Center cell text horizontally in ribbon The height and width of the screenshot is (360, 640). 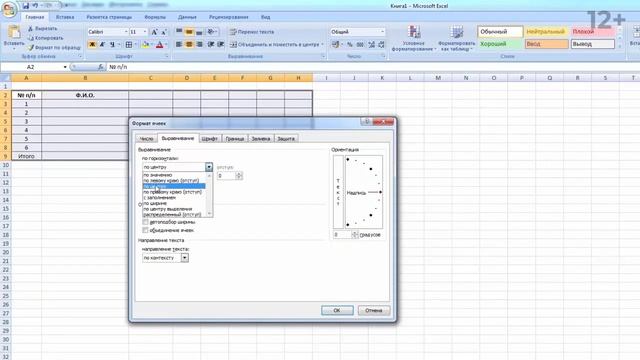click(189, 44)
